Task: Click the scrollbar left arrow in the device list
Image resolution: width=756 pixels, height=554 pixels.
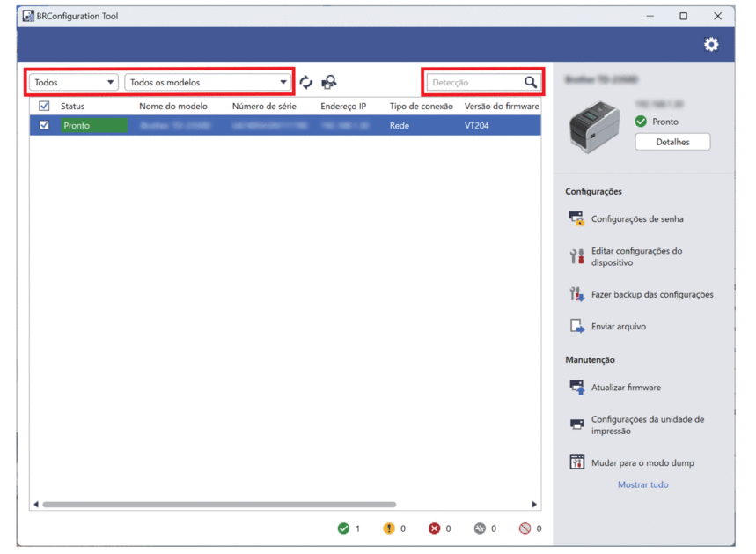Action: [x=36, y=505]
